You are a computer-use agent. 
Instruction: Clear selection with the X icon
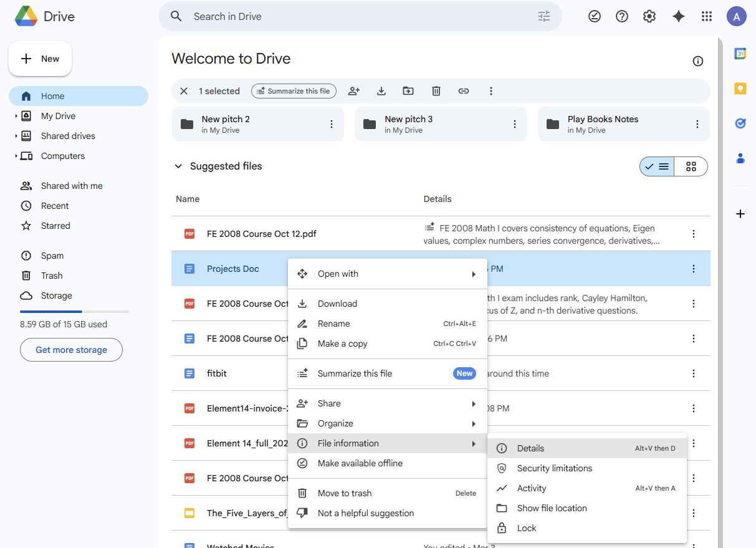point(184,91)
